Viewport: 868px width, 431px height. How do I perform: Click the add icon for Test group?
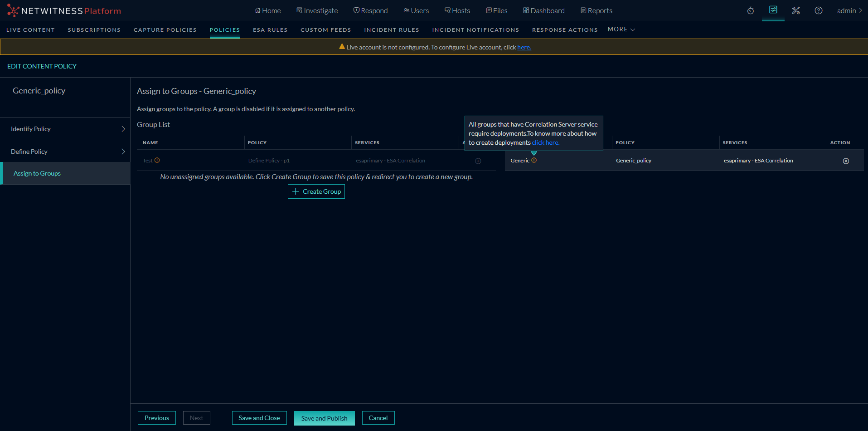pos(478,161)
